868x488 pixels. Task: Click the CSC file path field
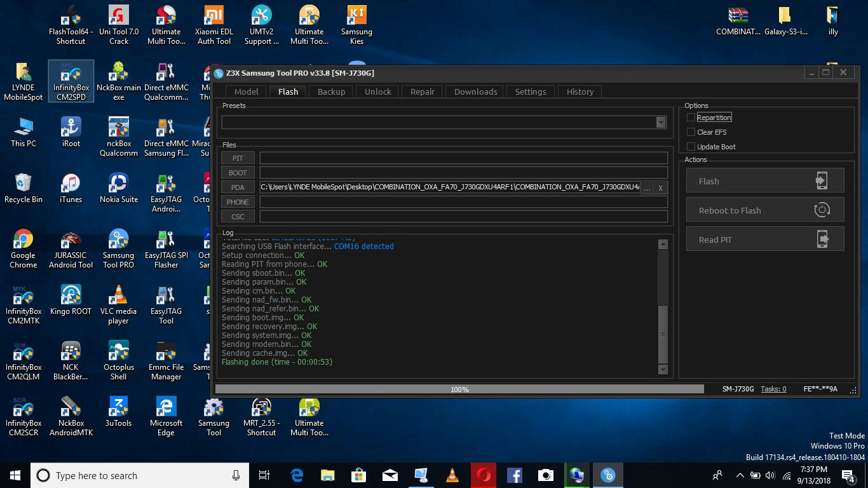point(464,217)
